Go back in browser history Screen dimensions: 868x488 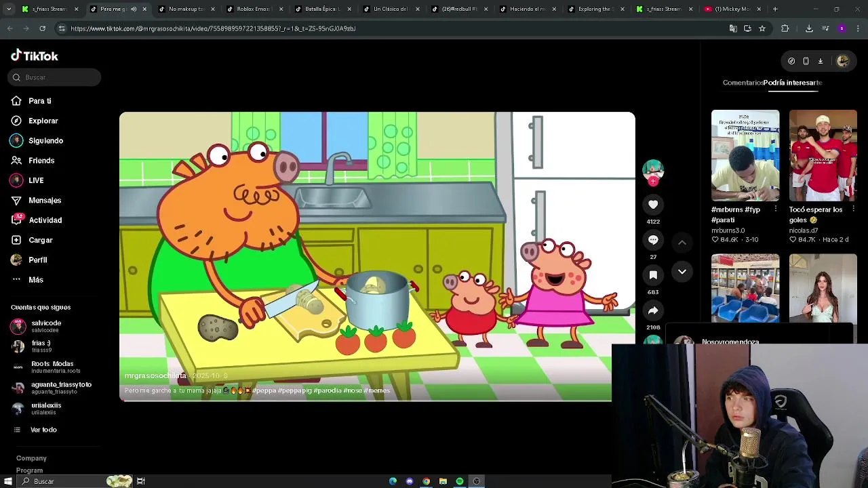pyautogui.click(x=9, y=28)
